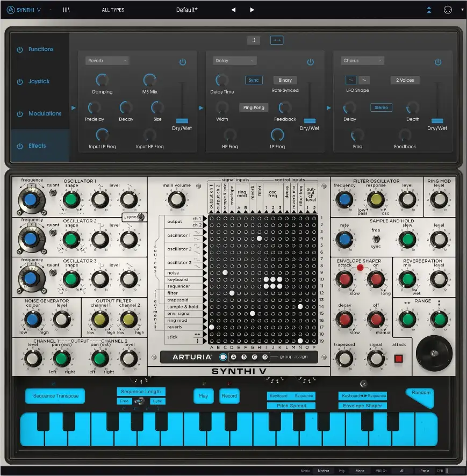Click the gear icon in the top-right corner

448,10
